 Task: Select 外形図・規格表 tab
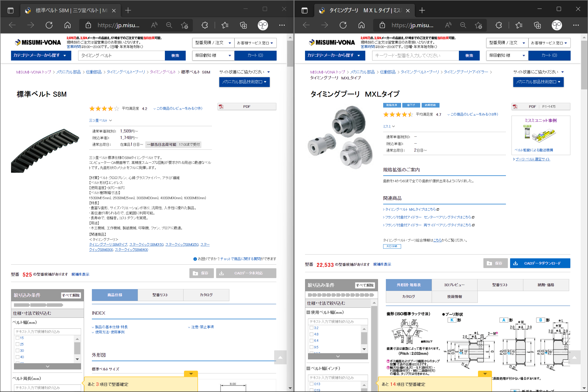408,285
